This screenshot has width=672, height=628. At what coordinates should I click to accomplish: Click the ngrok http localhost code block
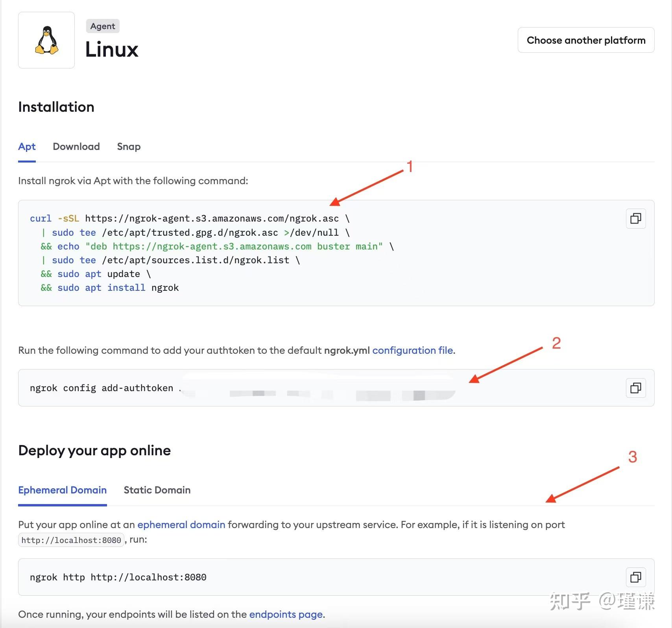click(118, 577)
